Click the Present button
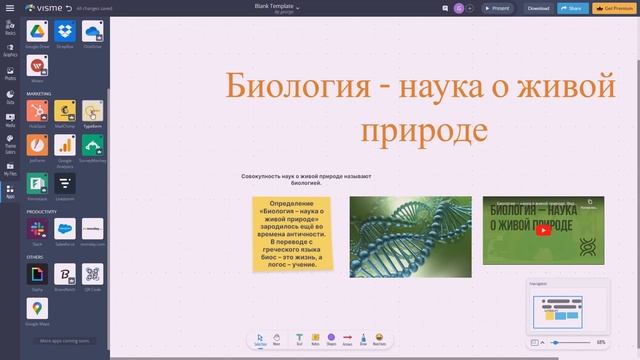640x360 pixels. point(497,8)
